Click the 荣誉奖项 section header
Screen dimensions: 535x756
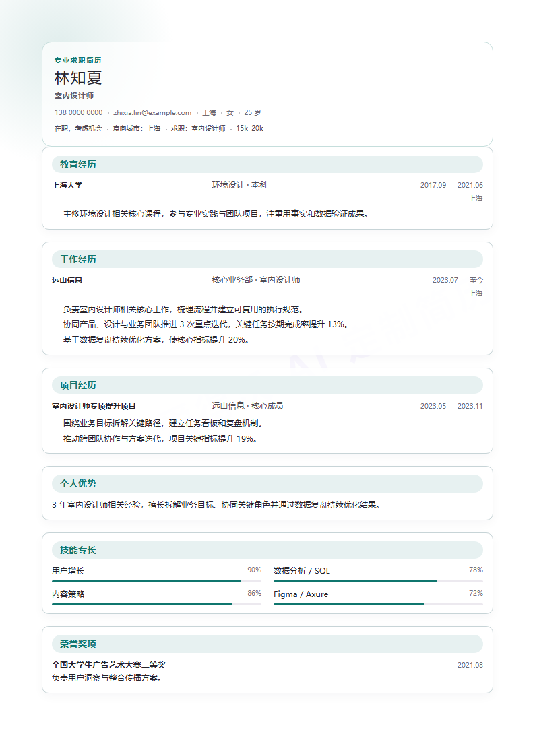[x=267, y=644]
